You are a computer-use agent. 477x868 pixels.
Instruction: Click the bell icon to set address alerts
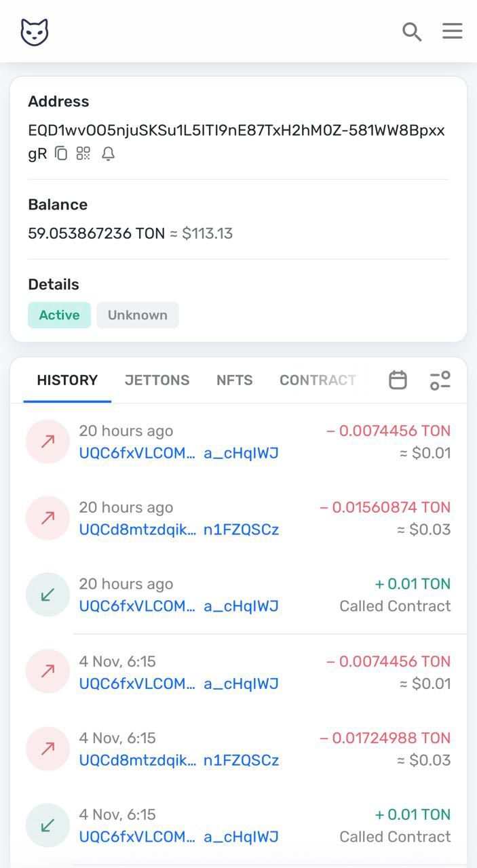[109, 154]
